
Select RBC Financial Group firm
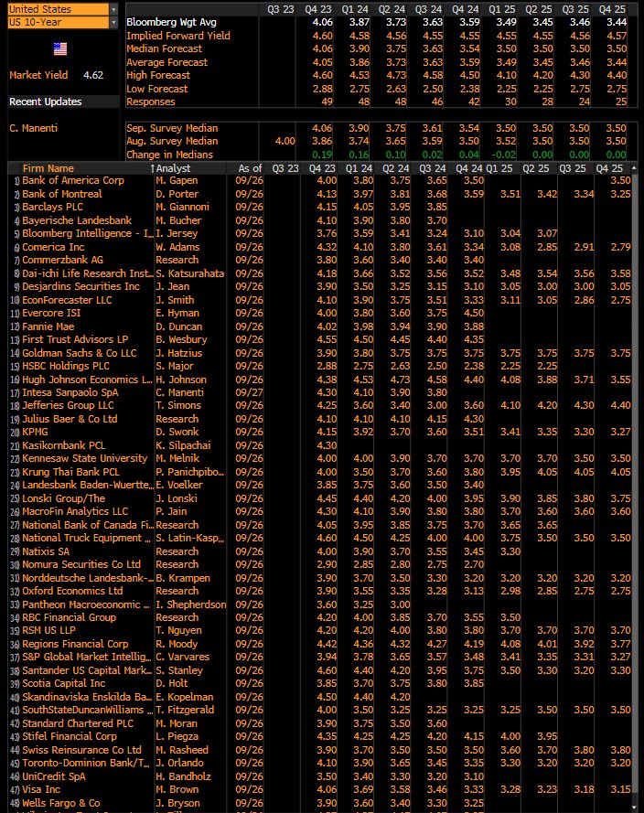coord(69,617)
